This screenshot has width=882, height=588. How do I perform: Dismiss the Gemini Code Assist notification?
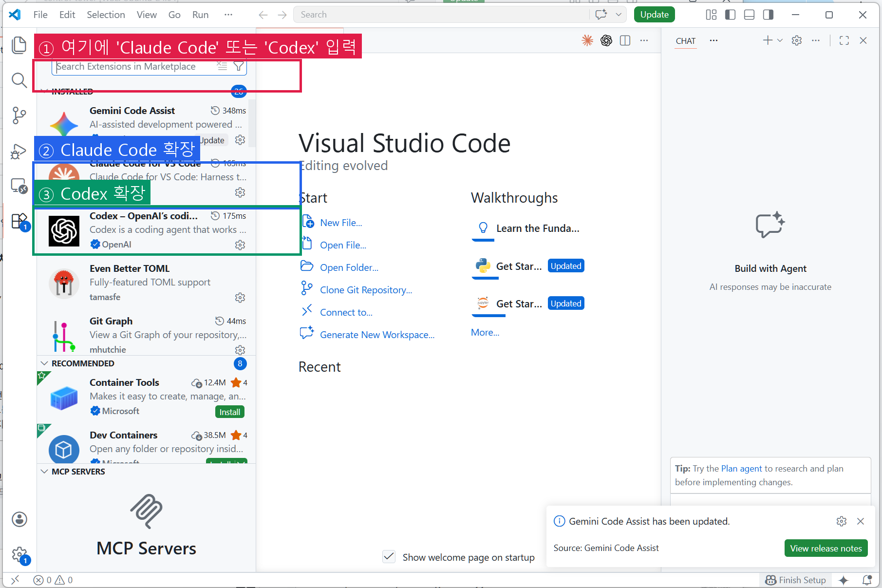tap(861, 521)
